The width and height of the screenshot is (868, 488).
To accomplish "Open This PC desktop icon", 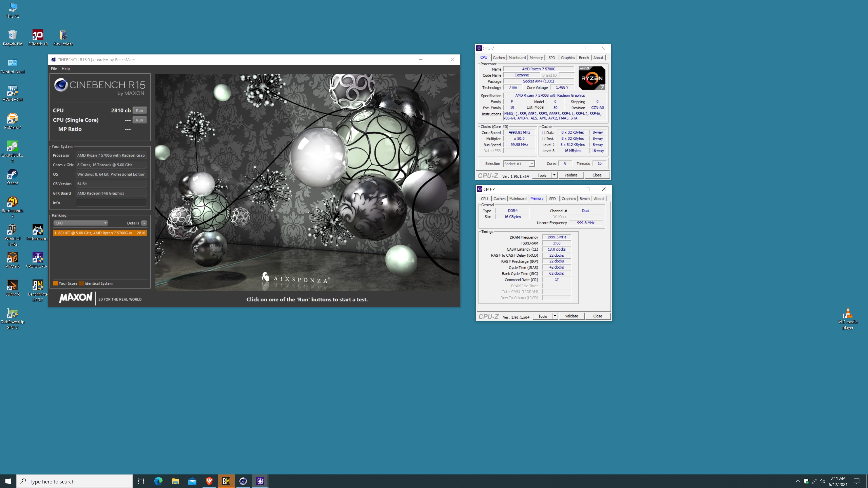I will pyautogui.click(x=12, y=10).
